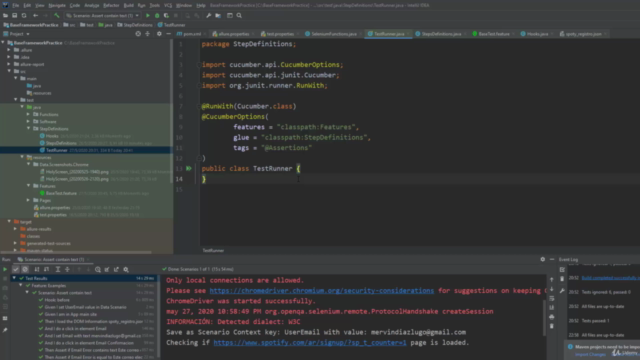Pin the Run tab with pin icon
The width and height of the screenshot is (640, 360).
point(5,330)
